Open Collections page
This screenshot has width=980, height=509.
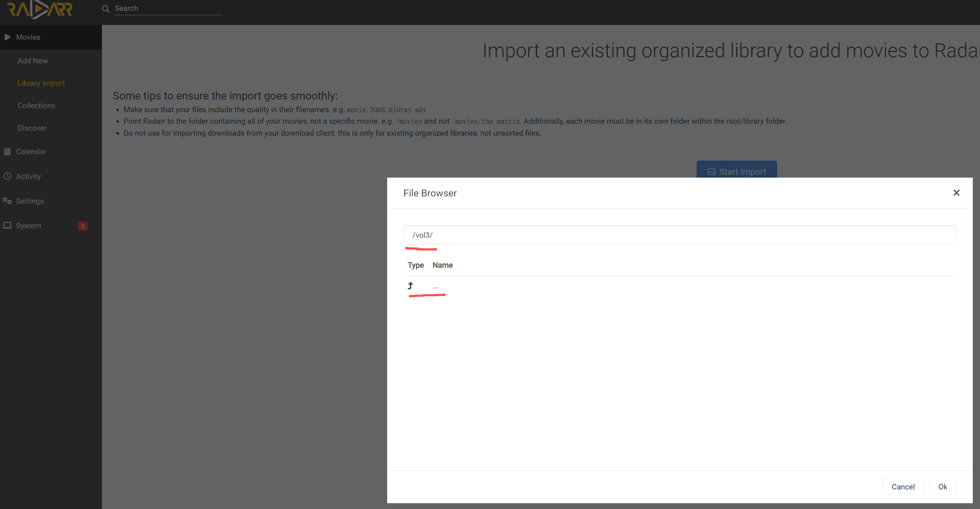[36, 106]
